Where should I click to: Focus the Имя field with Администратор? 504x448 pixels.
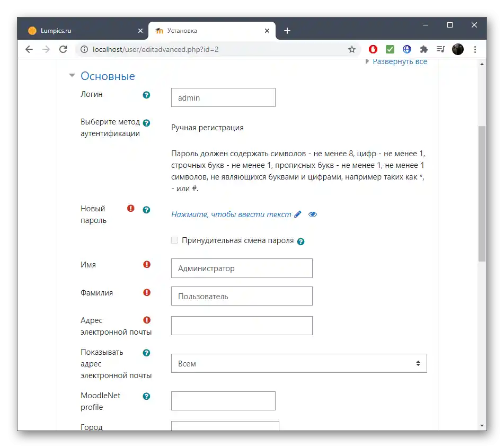click(242, 268)
